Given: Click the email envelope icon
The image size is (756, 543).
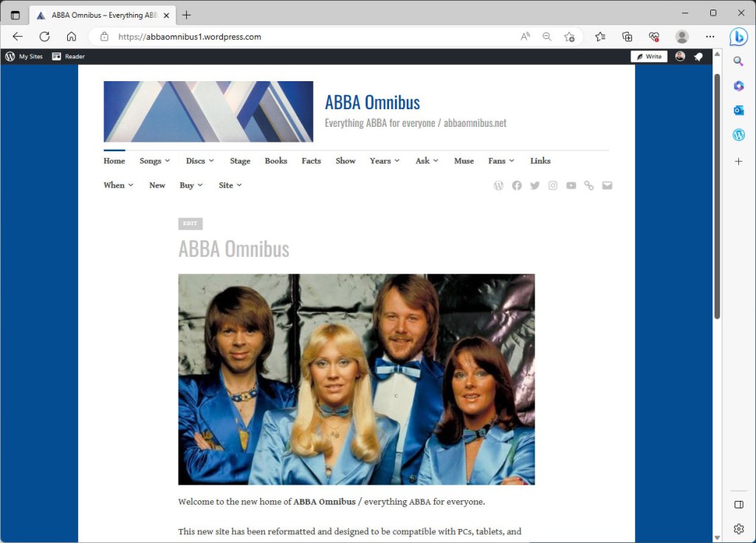Looking at the screenshot, I should [x=607, y=186].
